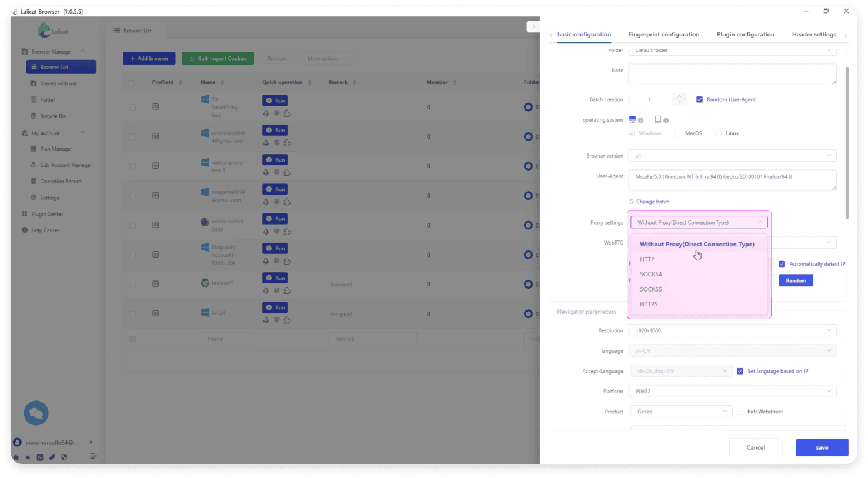Click the Cancel button

[x=756, y=447]
